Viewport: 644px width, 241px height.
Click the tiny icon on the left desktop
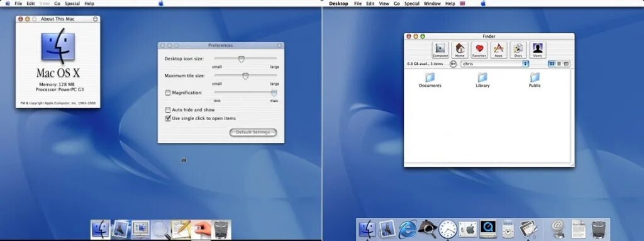pos(184,160)
